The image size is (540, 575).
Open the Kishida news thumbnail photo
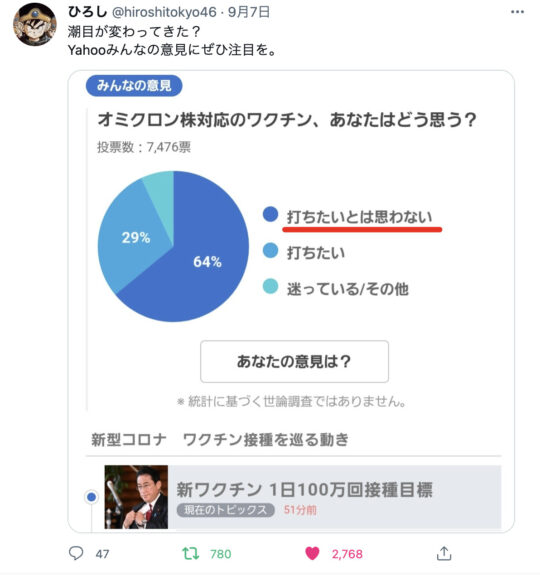(136, 497)
